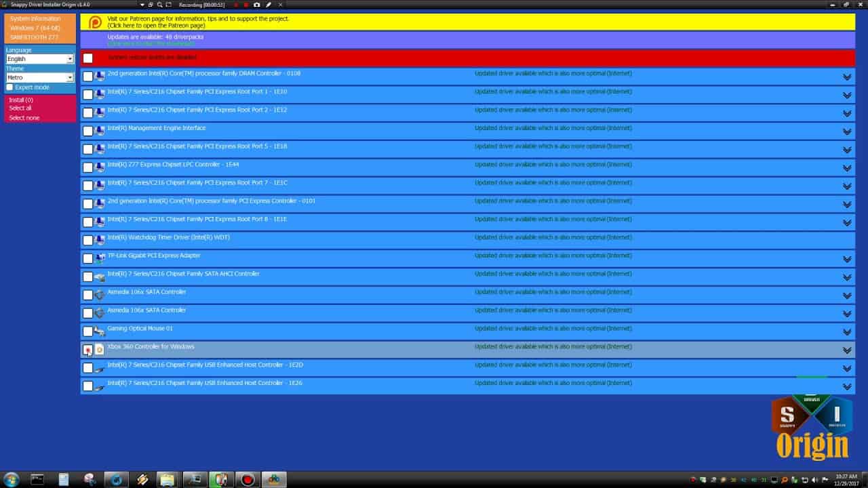Click the red record app in taskbar

248,479
